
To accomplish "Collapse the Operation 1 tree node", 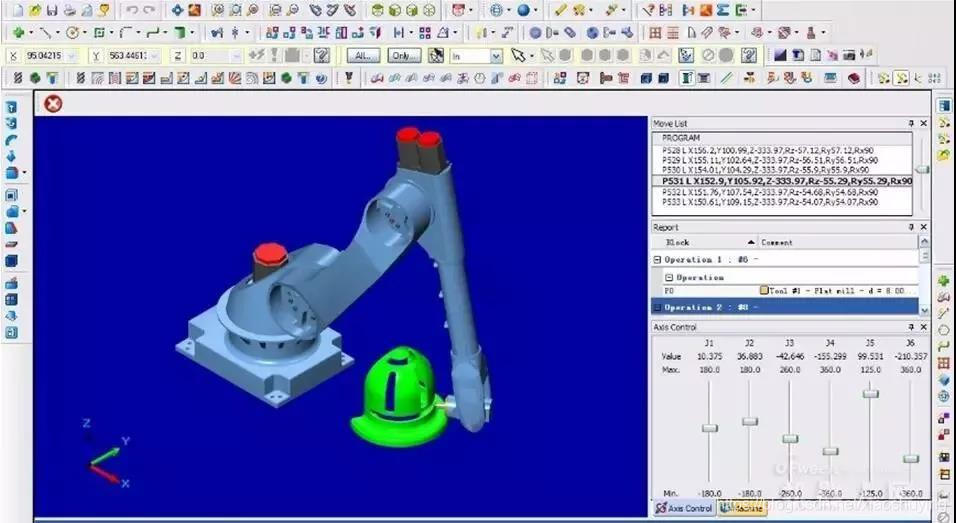I will (657, 260).
